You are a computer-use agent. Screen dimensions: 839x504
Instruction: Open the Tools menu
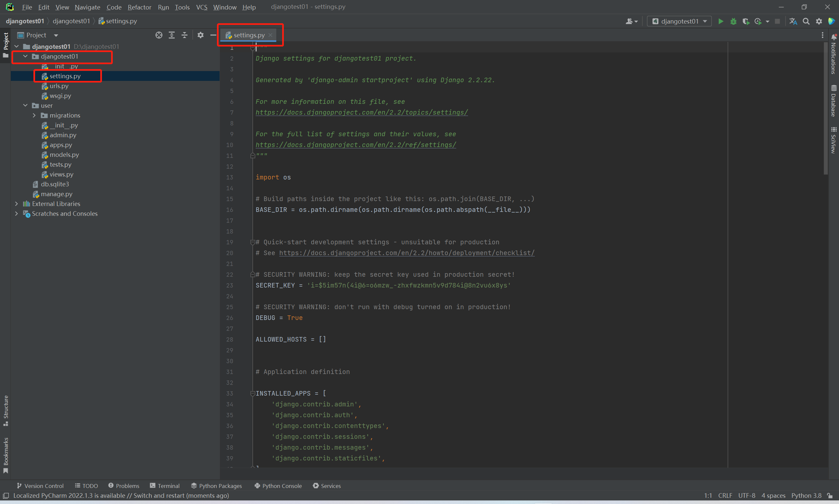182,7
